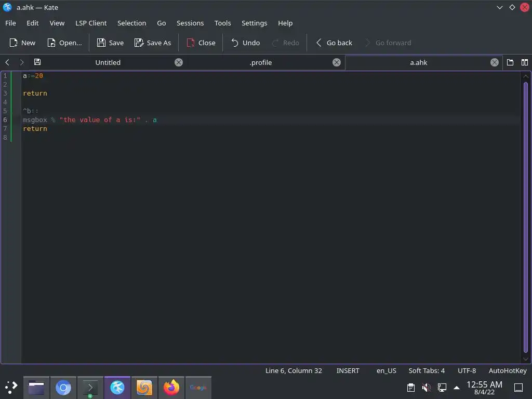Click the split view icon
Image resolution: width=532 pixels, height=399 pixels.
(525, 62)
